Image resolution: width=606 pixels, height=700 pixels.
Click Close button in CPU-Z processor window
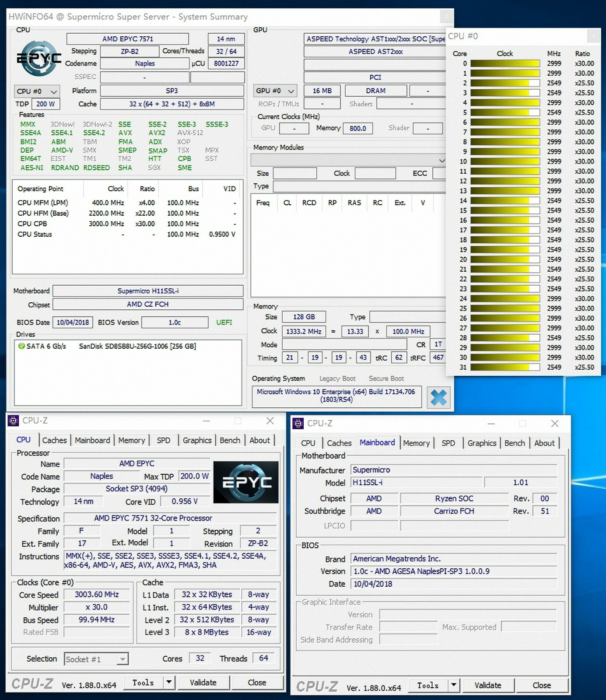click(257, 682)
